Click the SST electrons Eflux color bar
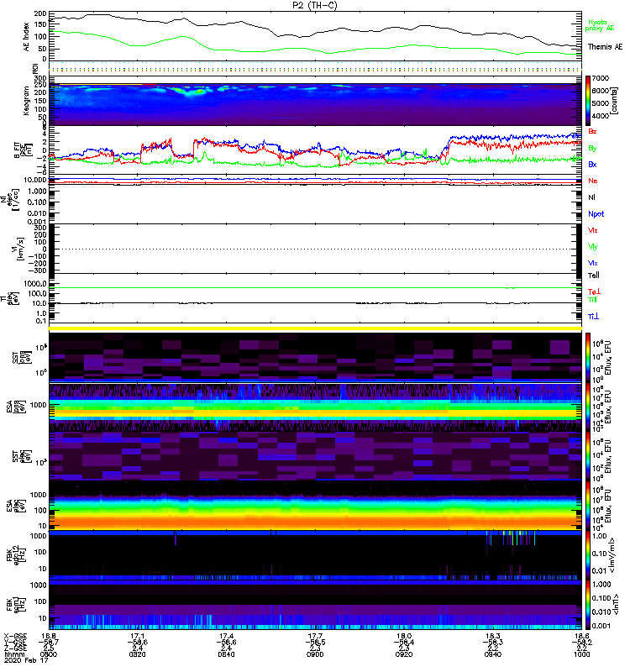This screenshot has height=672, width=630. point(588,456)
